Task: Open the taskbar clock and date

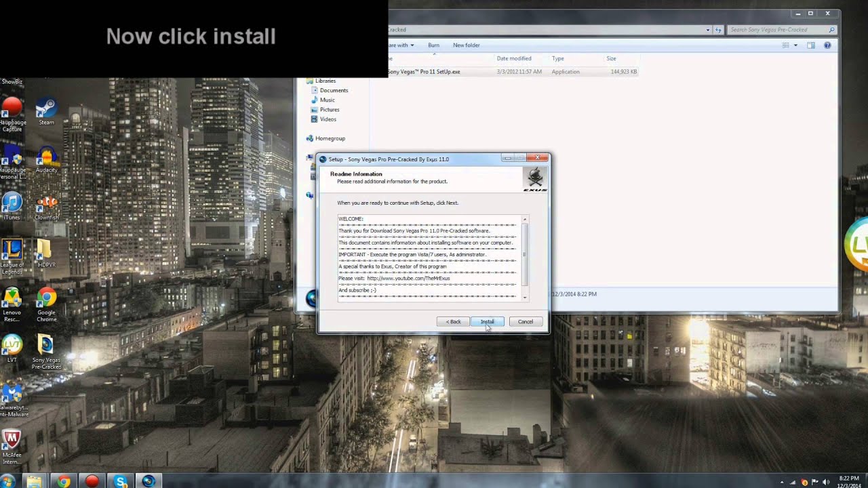Action: [x=849, y=482]
